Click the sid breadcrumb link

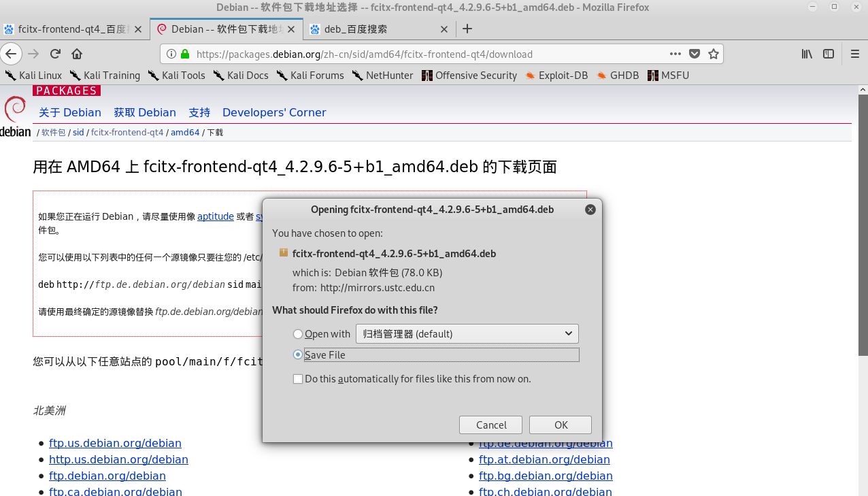pyautogui.click(x=78, y=133)
